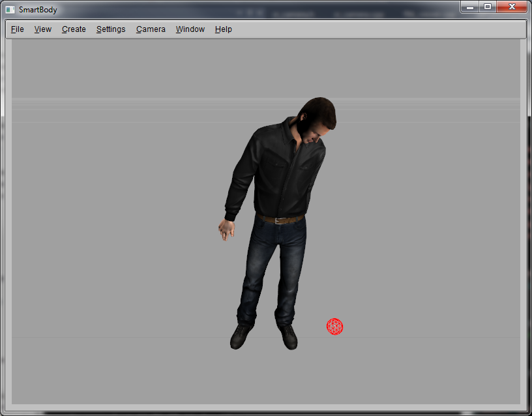Open the Help menu
This screenshot has height=416, width=532.
tap(223, 29)
